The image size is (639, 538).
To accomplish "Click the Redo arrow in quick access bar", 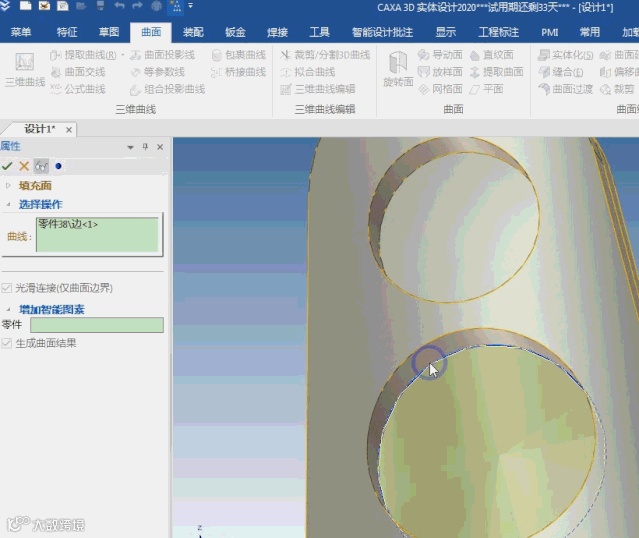I will 137,6.
